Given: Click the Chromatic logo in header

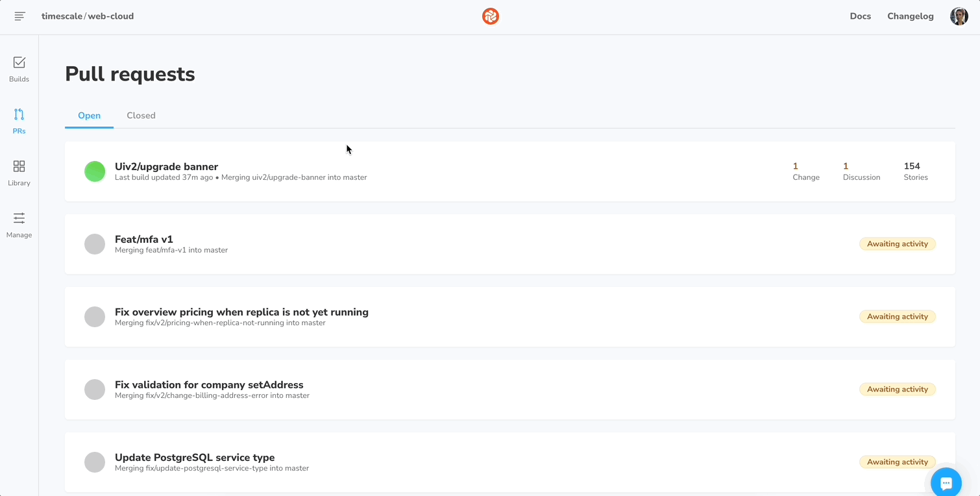Looking at the screenshot, I should [x=491, y=16].
